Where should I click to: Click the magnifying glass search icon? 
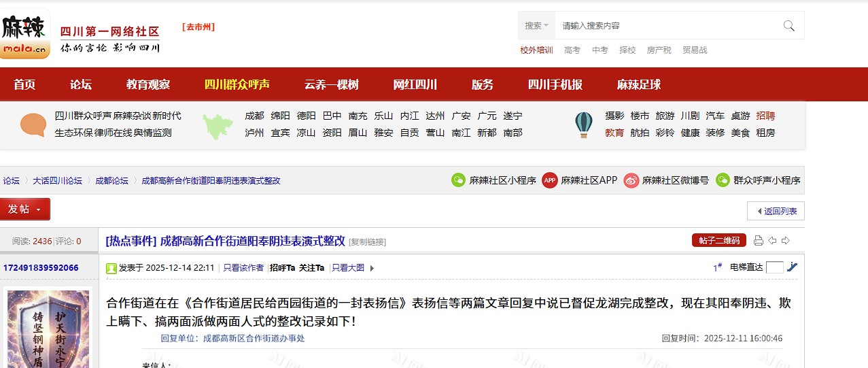coord(788,26)
